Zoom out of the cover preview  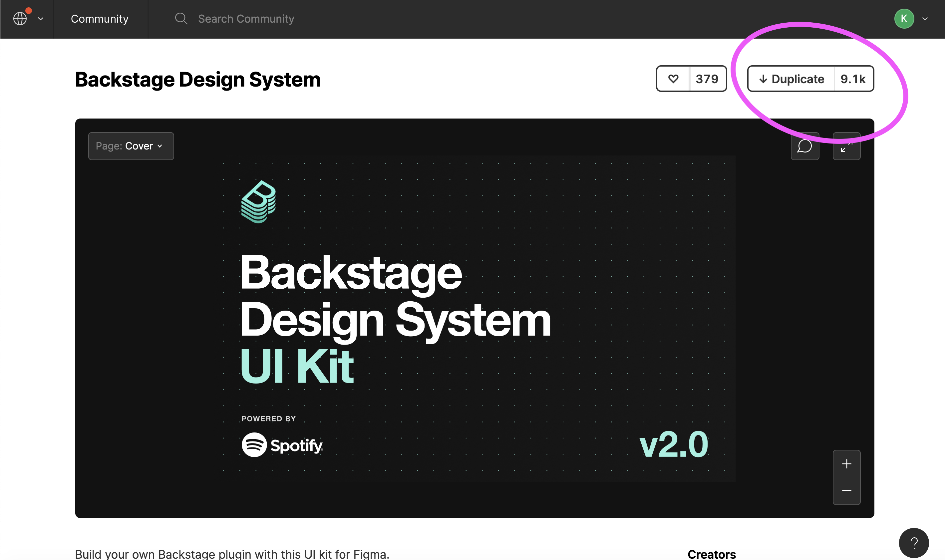point(846,490)
